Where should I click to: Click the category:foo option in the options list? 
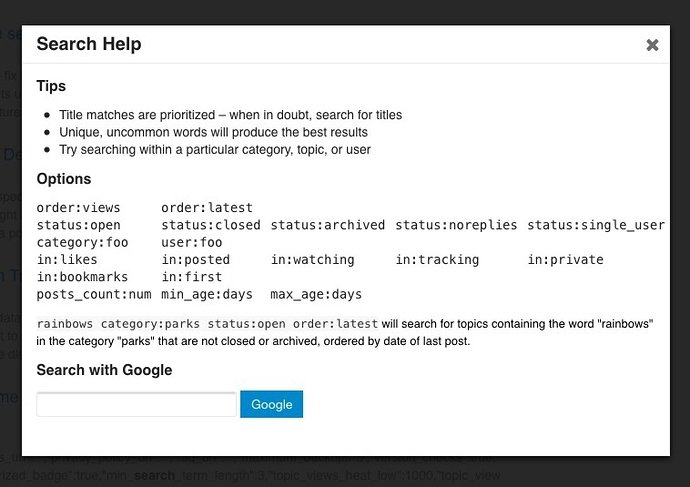82,242
